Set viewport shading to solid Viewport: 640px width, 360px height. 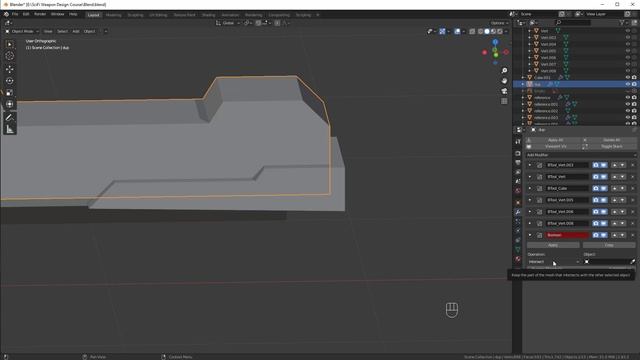[x=487, y=31]
